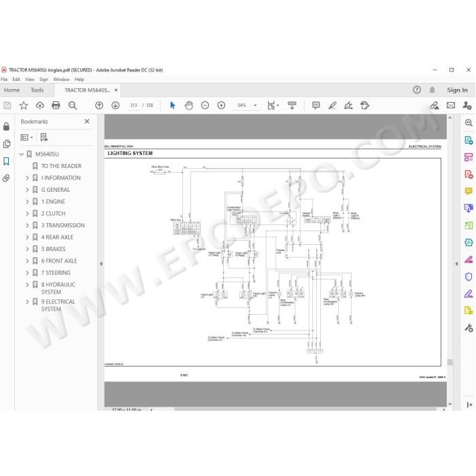Image resolution: width=476 pixels, height=476 pixels.
Task: Select the Hand pan tool
Action: [x=189, y=105]
